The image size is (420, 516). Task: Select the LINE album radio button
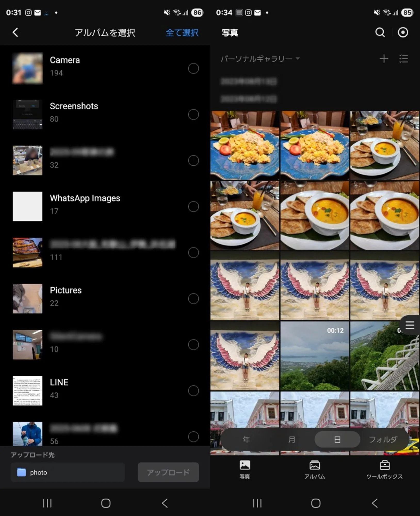pos(193,391)
